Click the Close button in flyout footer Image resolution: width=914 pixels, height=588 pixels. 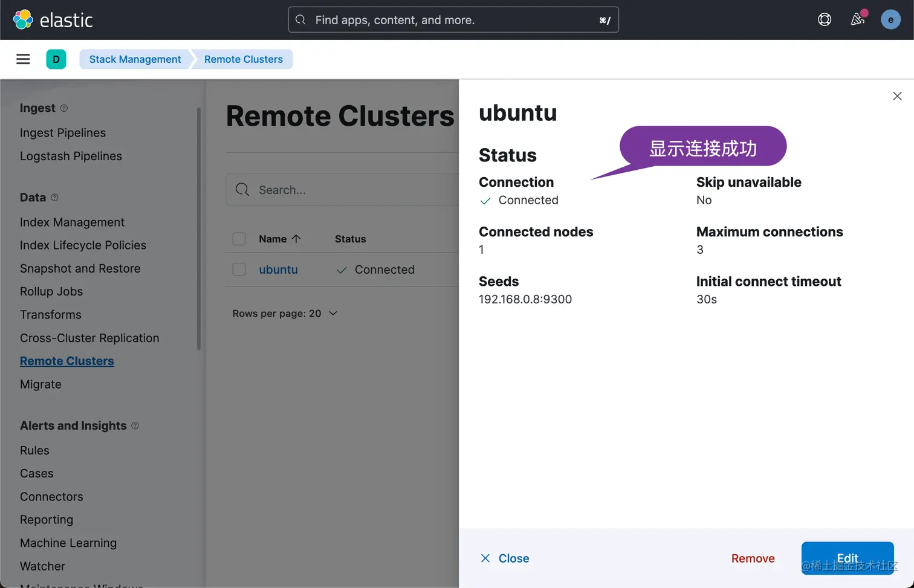[505, 558]
